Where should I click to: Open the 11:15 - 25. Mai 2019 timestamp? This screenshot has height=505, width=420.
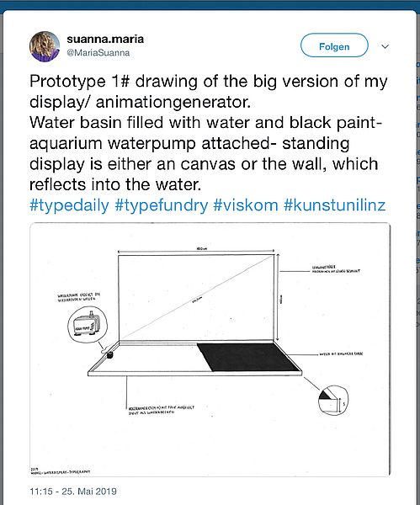73,492
